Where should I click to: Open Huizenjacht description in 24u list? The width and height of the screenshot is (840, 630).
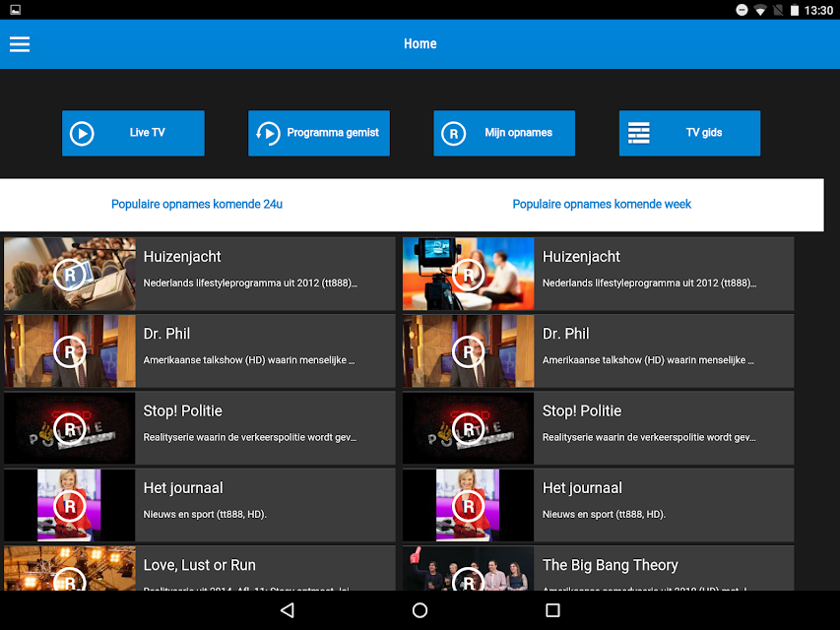(250, 283)
